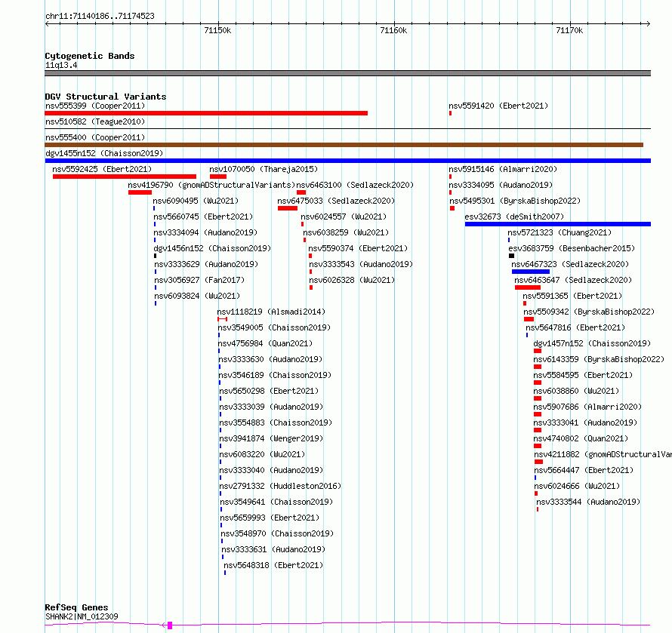Select nsv6463100 (Sedlazeck2020) variant

click(356, 185)
